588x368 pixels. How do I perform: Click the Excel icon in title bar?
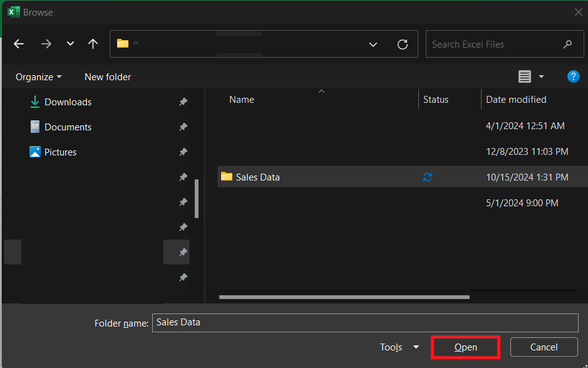click(14, 12)
